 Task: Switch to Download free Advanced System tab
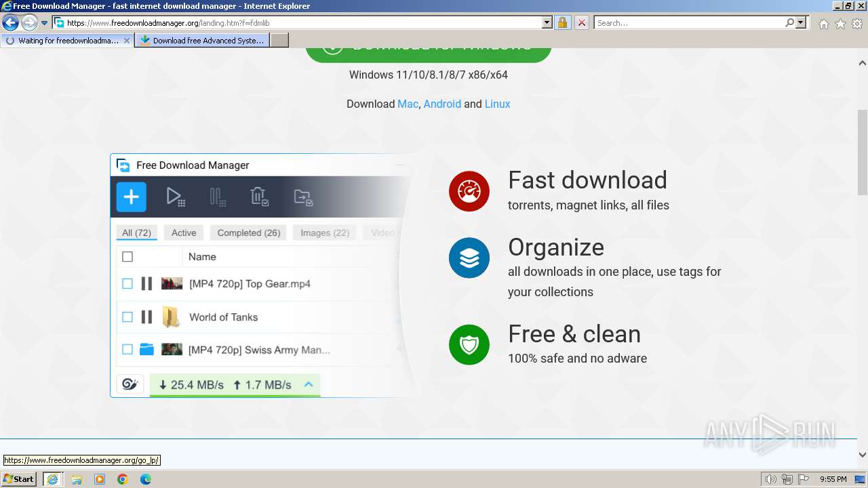202,41
